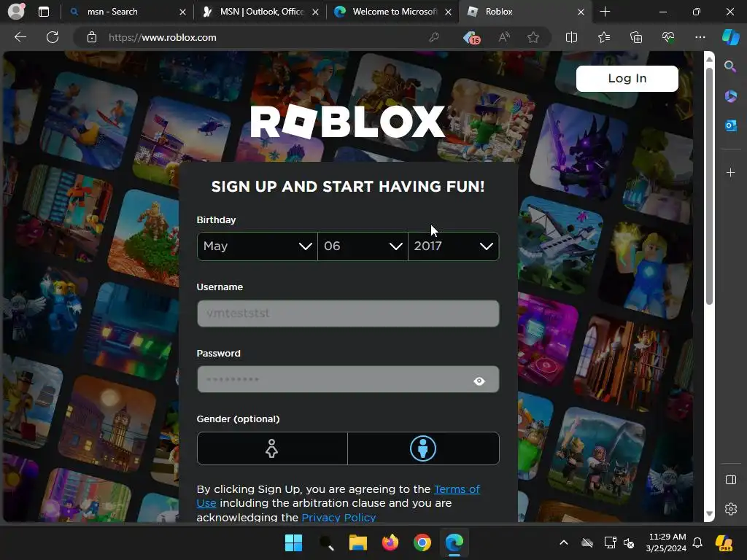Show hidden system tray icons chevron
Viewport: 747px width, 560px height.
[564, 542]
